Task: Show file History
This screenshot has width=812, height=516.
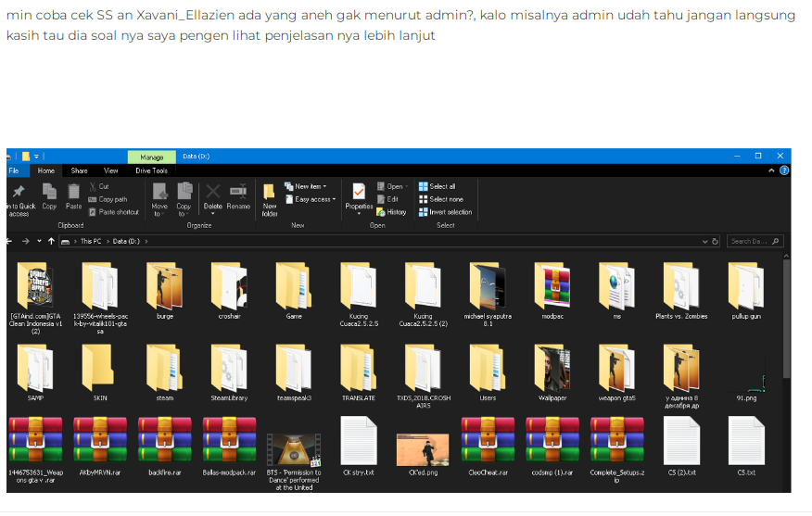Action: (x=391, y=212)
